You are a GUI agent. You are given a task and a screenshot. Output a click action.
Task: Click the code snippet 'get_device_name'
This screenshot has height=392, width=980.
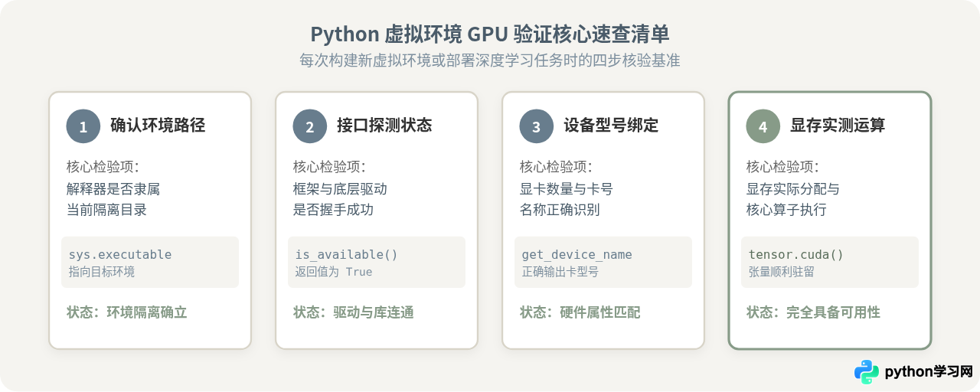tap(577, 255)
